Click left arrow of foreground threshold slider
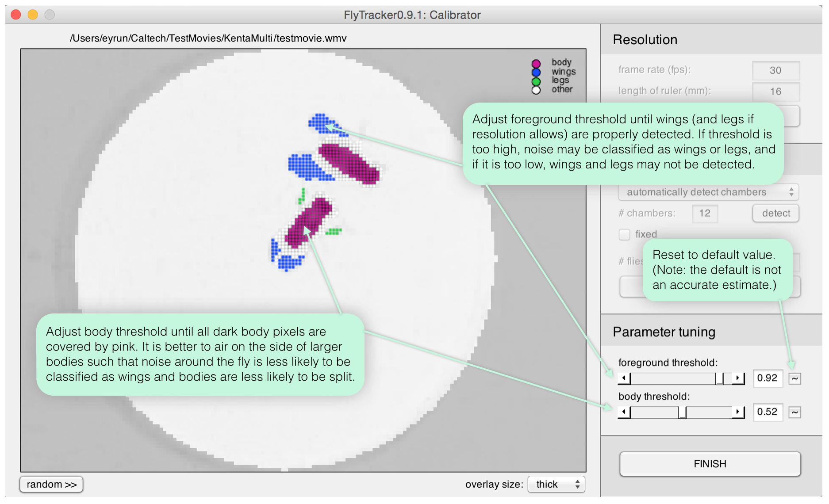The width and height of the screenshot is (829, 504). coord(624,378)
